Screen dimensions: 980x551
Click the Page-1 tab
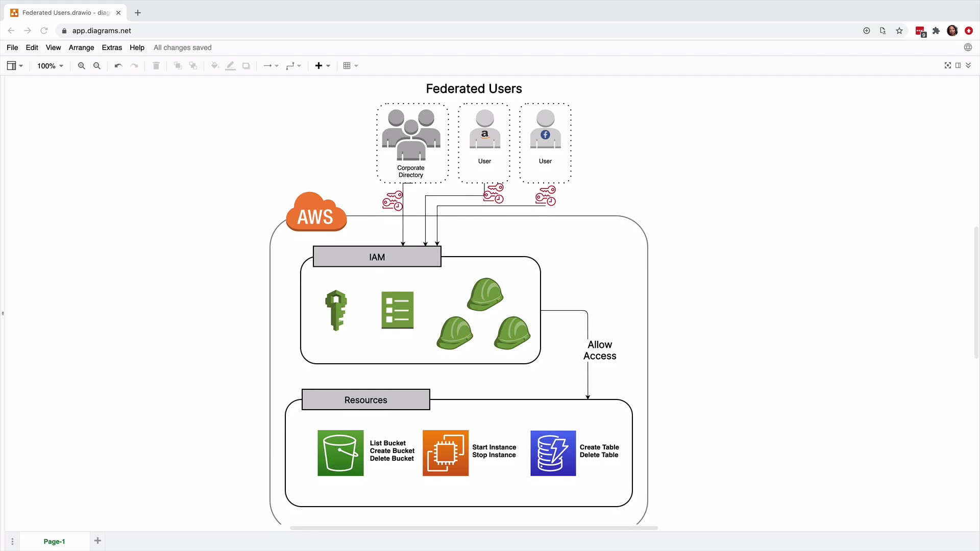pos(54,541)
